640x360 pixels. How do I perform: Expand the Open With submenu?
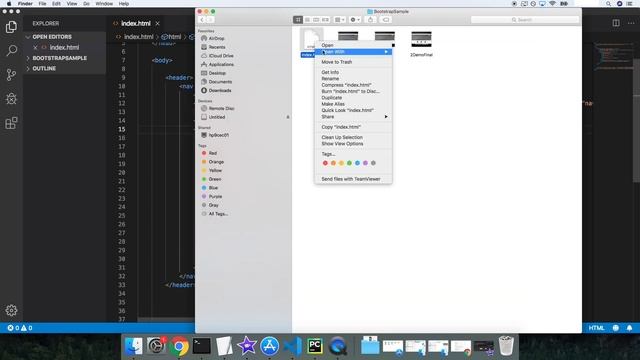pos(353,52)
